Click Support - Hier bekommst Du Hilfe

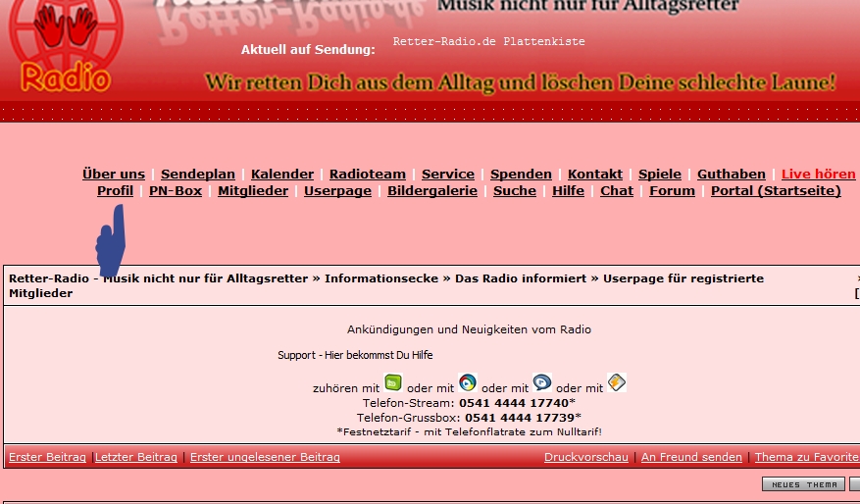[x=355, y=355]
